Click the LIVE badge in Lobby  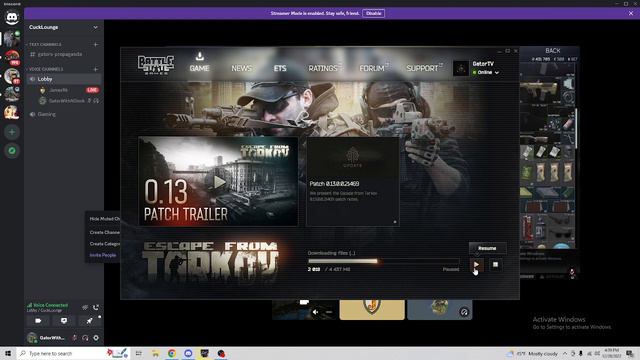coord(92,90)
